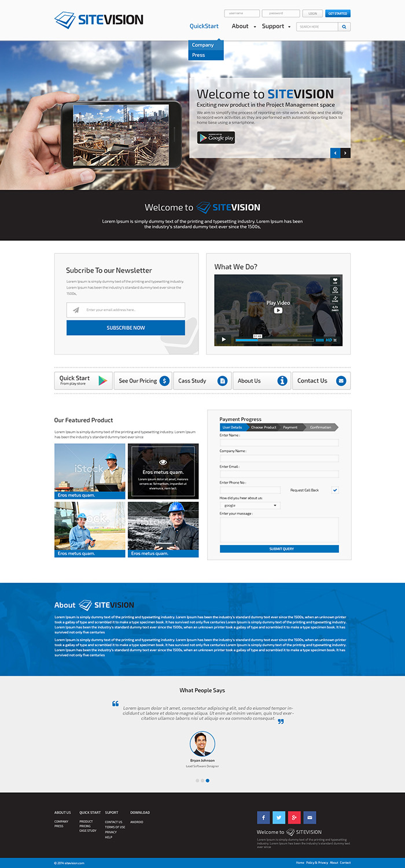Choose Press from the dropdown menu

tap(205, 55)
